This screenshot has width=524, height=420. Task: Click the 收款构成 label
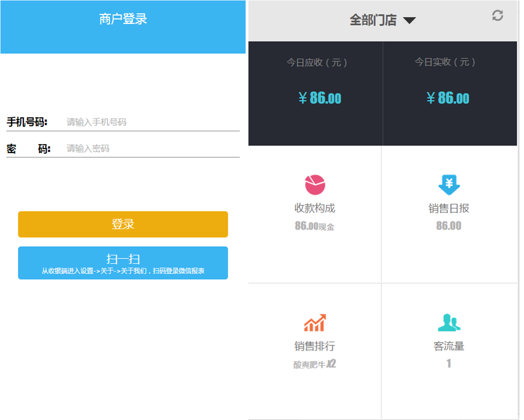tap(315, 208)
